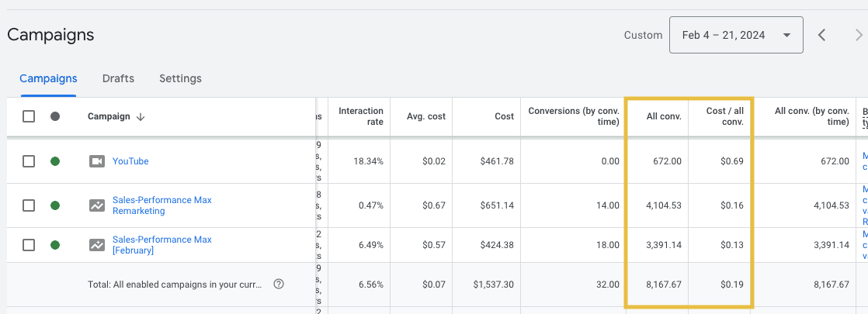The height and width of the screenshot is (314, 868).
Task: Open the YouTube campaign link
Action: pyautogui.click(x=130, y=161)
